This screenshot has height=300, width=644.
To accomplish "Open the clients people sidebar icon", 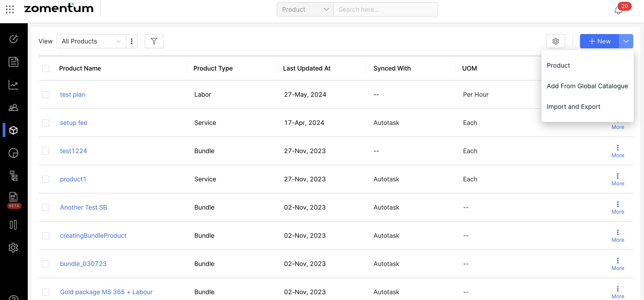I will (x=13, y=108).
